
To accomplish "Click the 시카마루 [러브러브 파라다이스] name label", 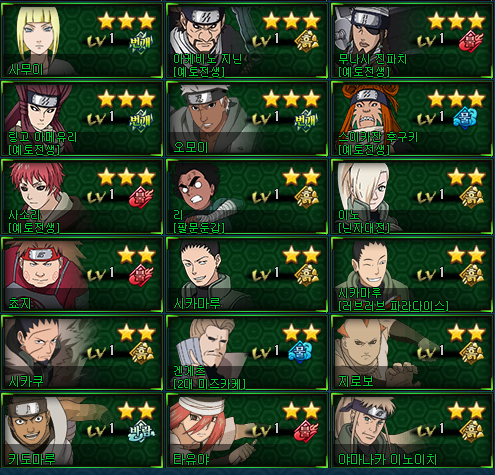I will (x=393, y=299).
